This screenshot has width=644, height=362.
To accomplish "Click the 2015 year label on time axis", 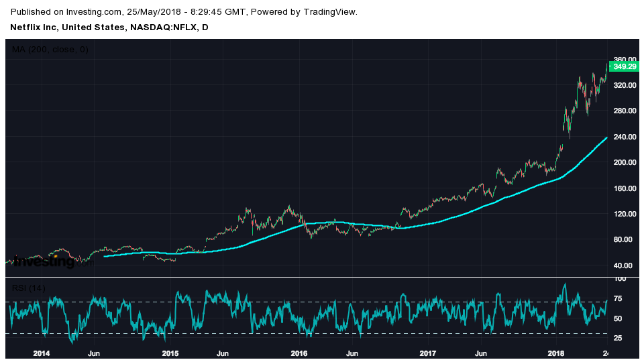I will [170, 353].
